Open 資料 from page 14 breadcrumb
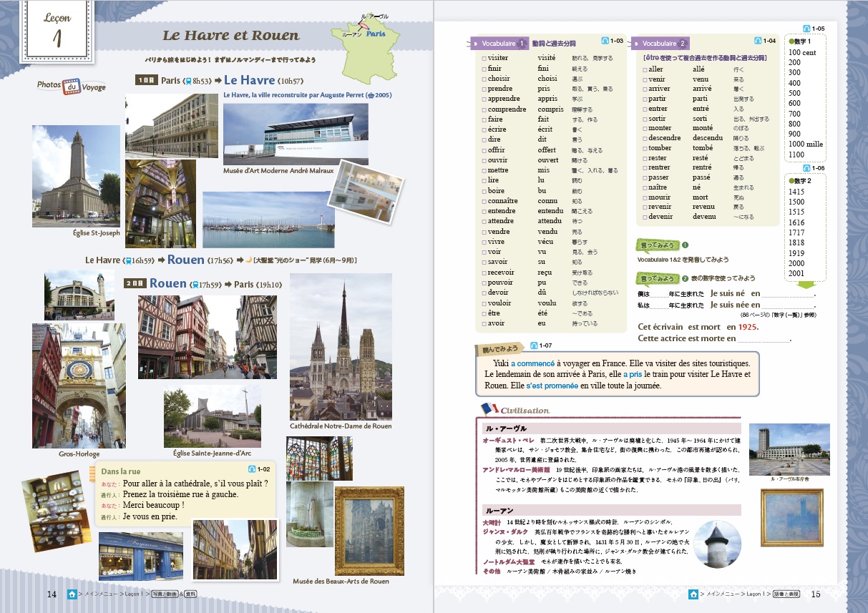 [x=191, y=595]
